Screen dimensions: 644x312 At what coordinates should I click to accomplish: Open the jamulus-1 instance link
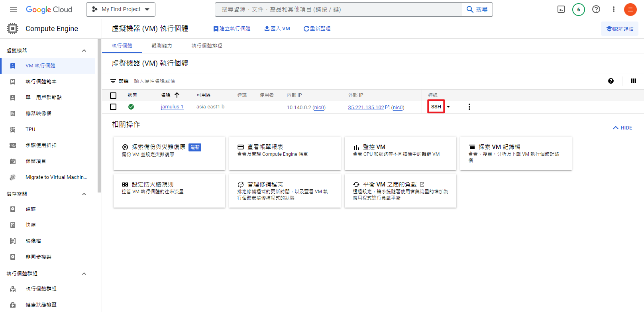(x=172, y=107)
